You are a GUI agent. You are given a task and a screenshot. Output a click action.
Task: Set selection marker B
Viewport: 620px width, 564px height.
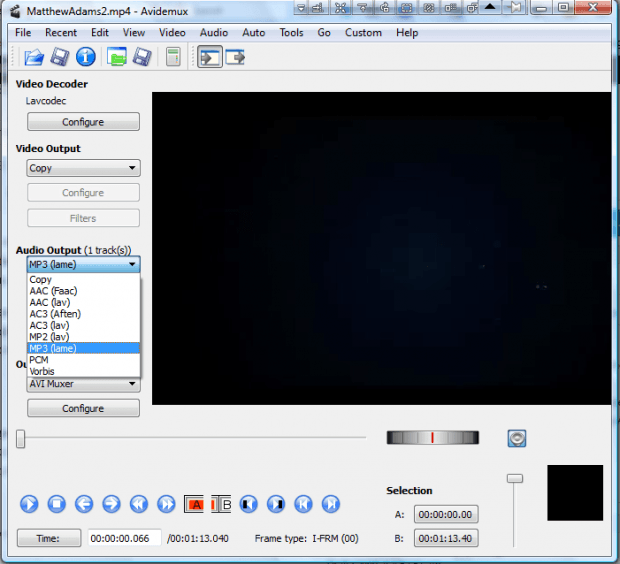point(221,504)
